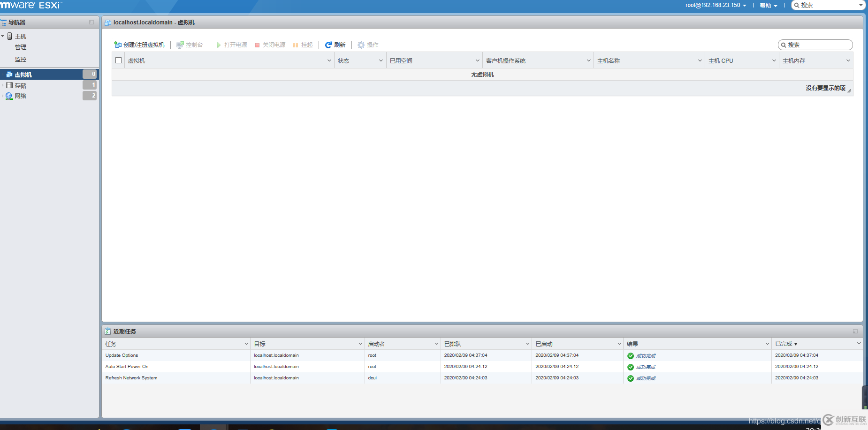Click success checkmark for Refresh Network System
Screen dimensions: 868x430
(631, 378)
